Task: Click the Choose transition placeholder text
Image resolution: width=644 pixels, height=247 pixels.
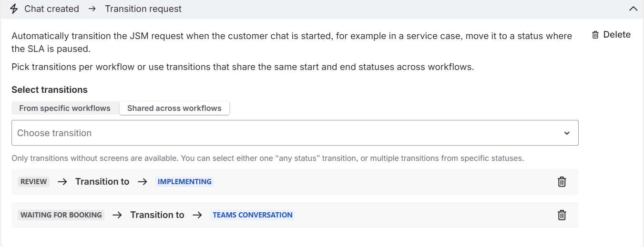Action: pyautogui.click(x=54, y=133)
